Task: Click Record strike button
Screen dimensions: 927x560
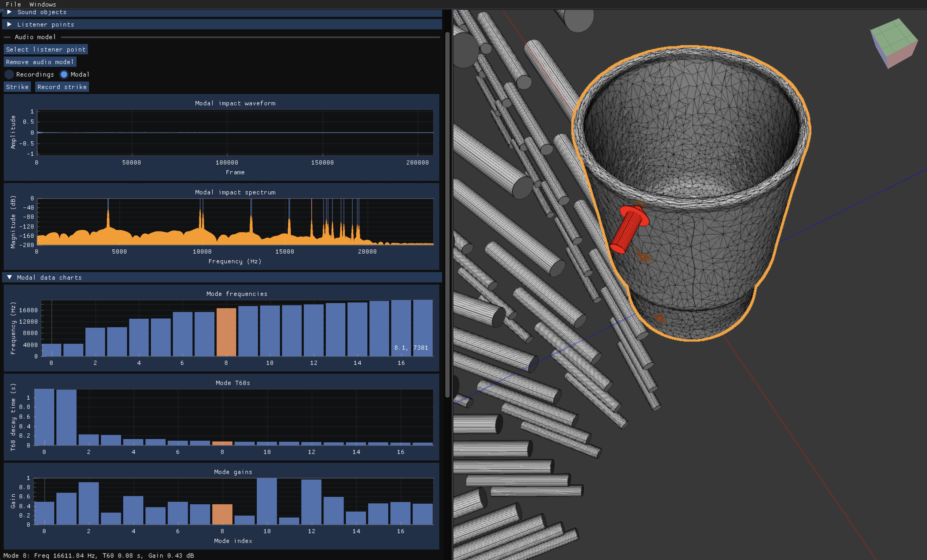Action: click(62, 87)
